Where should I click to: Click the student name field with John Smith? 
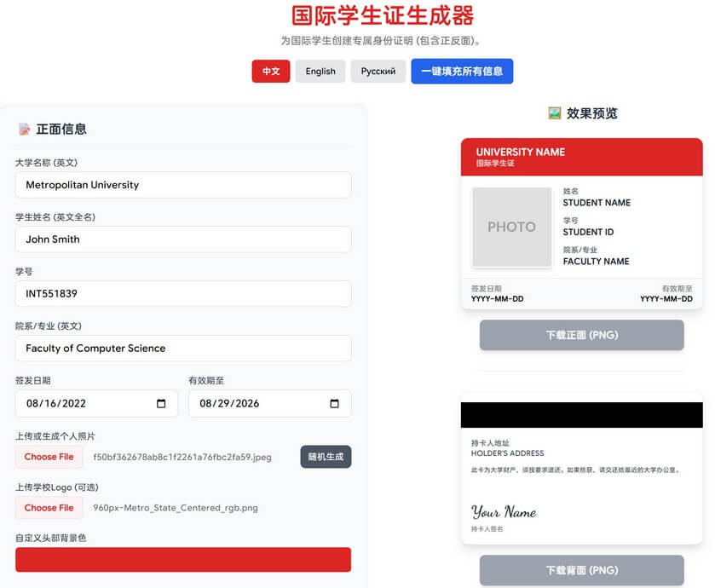183,239
